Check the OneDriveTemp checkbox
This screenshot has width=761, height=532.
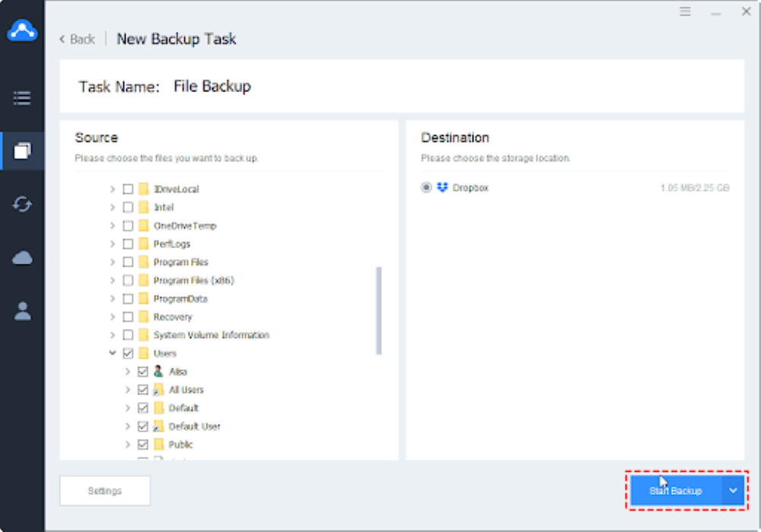[128, 226]
